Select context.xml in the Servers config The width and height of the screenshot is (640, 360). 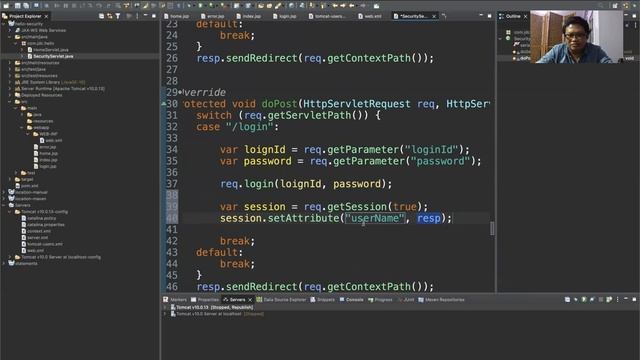36,231
